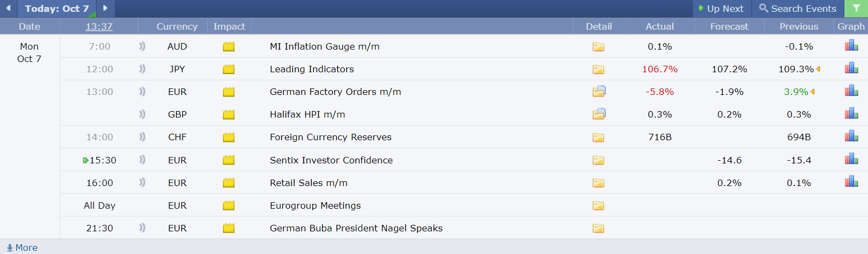Toggle sound alert for Sentix Investor Confidence

pyautogui.click(x=142, y=160)
